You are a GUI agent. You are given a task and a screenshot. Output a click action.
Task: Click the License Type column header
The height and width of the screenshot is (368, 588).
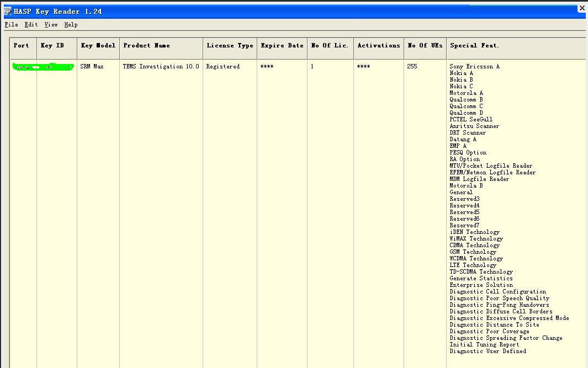(x=230, y=49)
